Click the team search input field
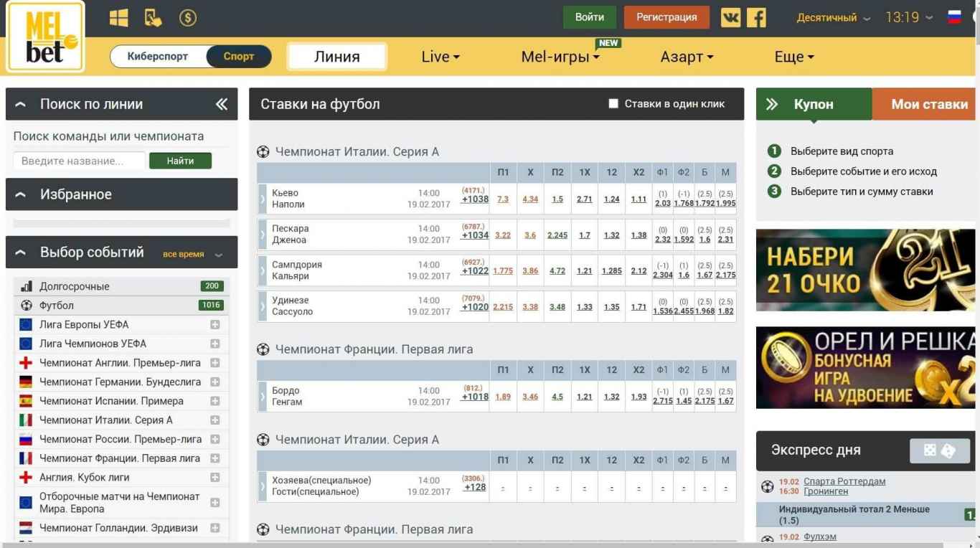This screenshot has height=548, width=980. [x=79, y=161]
